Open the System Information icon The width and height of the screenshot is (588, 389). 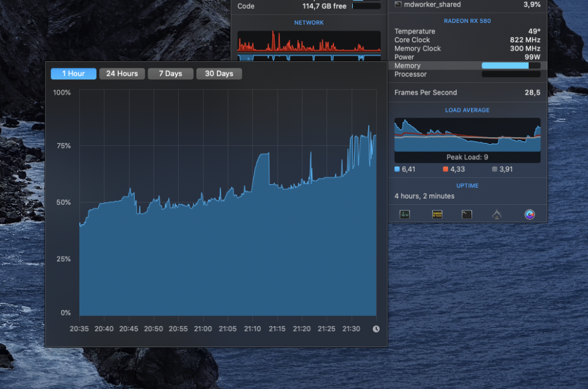click(x=497, y=214)
